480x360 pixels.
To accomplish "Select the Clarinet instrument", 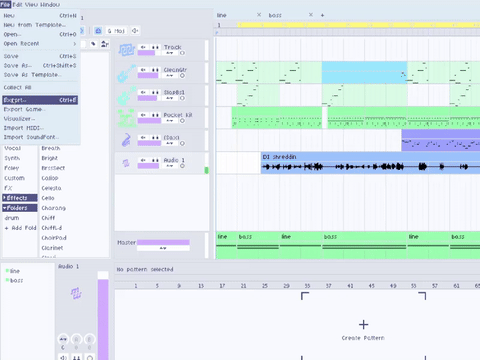I will pyautogui.click(x=52, y=248).
